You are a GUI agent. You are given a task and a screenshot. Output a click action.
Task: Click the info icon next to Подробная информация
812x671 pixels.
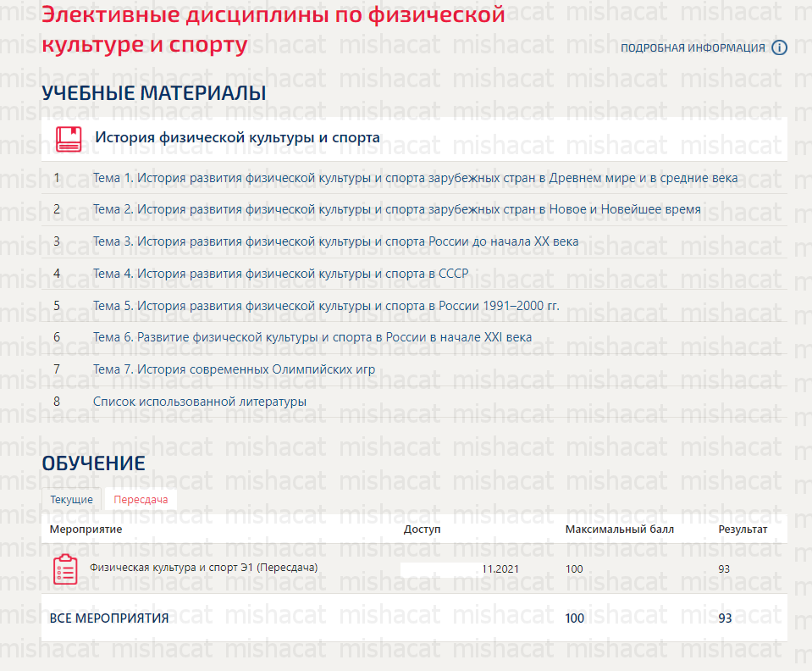click(779, 47)
